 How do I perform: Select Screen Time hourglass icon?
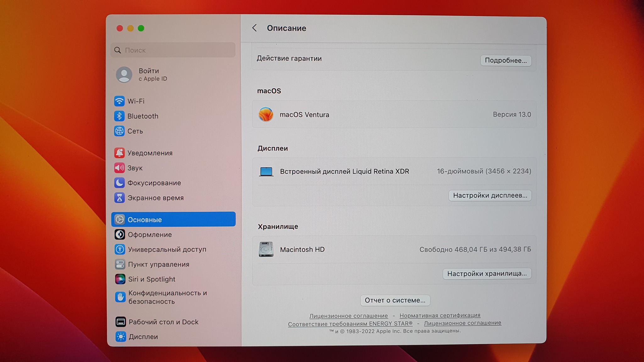tap(119, 198)
